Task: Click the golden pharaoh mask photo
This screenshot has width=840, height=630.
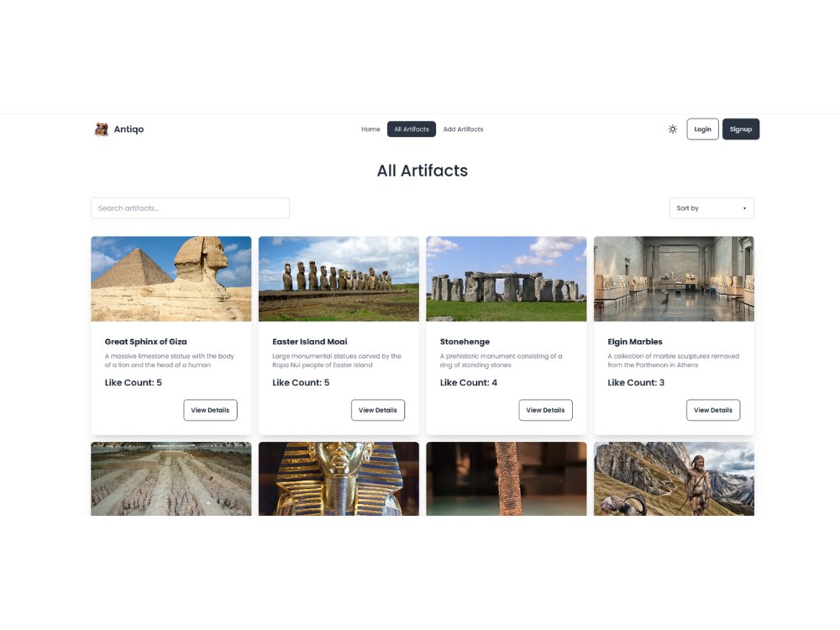Action: click(339, 479)
